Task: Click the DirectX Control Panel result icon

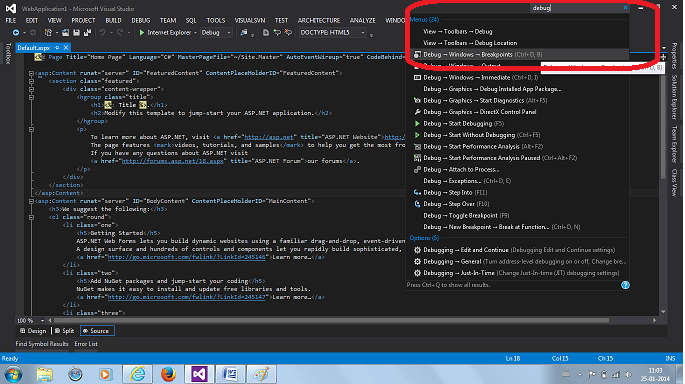Action: point(417,112)
